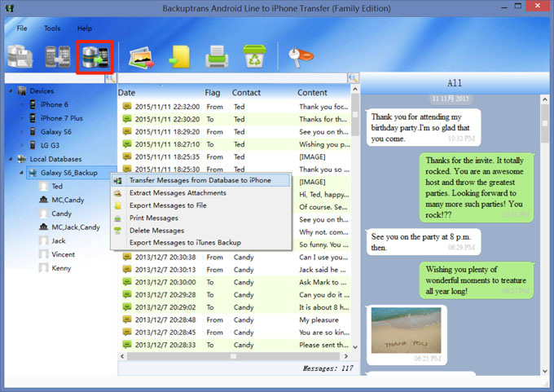
Task: Click the backup messages database toolbar icon
Action: click(x=20, y=56)
